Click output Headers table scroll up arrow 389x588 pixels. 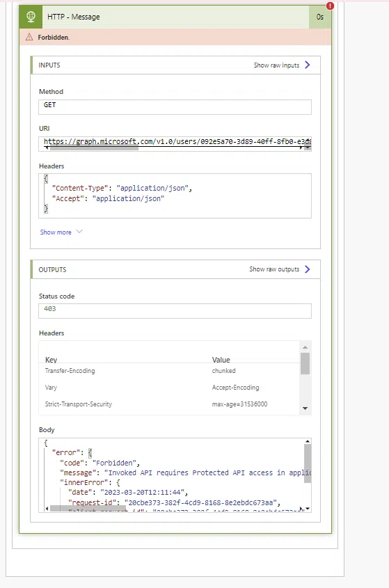pyautogui.click(x=305, y=347)
